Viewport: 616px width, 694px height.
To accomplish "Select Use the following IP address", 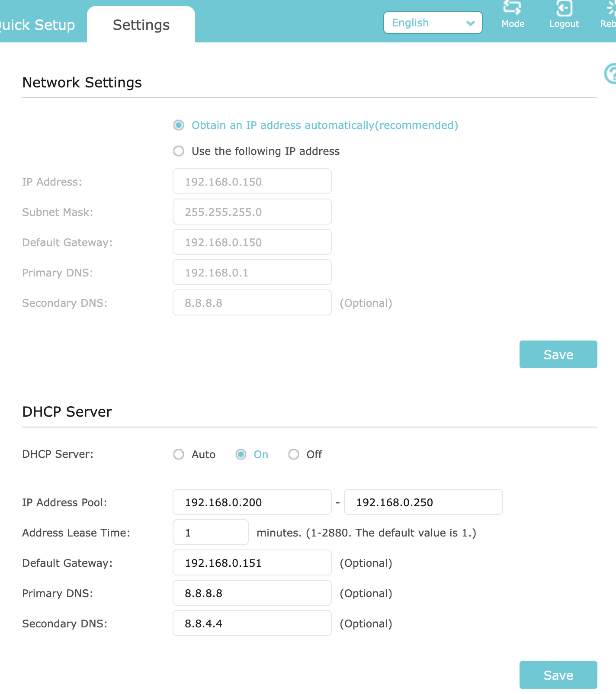I will (x=179, y=151).
